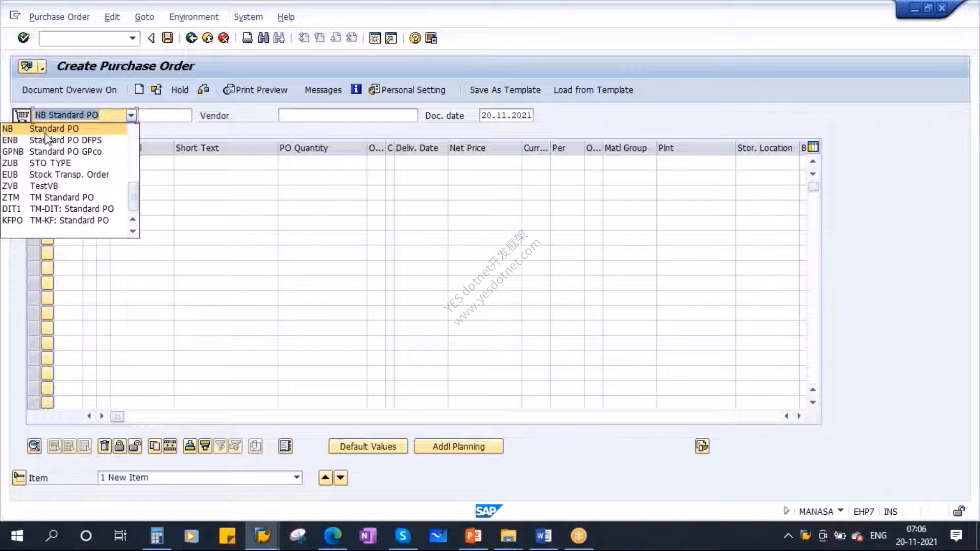Click the Customize Local Layout icon
The width and height of the screenshot is (980, 551).
tap(431, 38)
